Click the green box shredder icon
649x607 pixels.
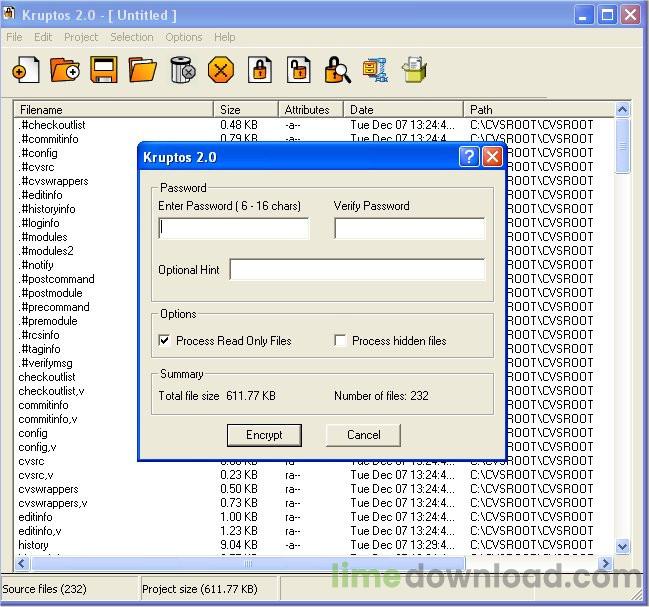point(414,70)
